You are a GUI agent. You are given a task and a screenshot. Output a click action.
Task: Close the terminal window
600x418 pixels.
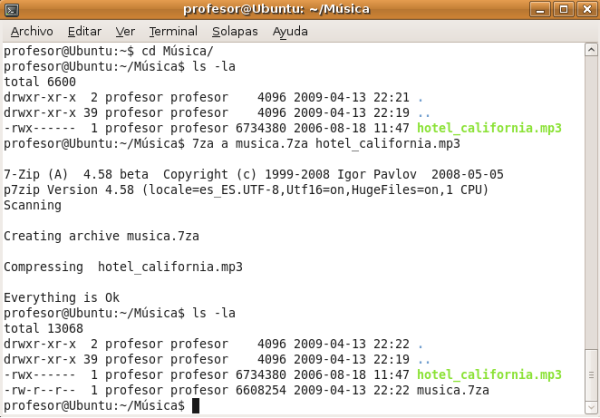[586, 10]
